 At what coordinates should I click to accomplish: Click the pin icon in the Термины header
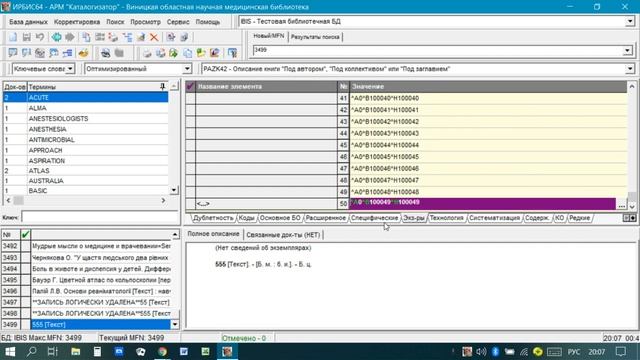point(162,87)
